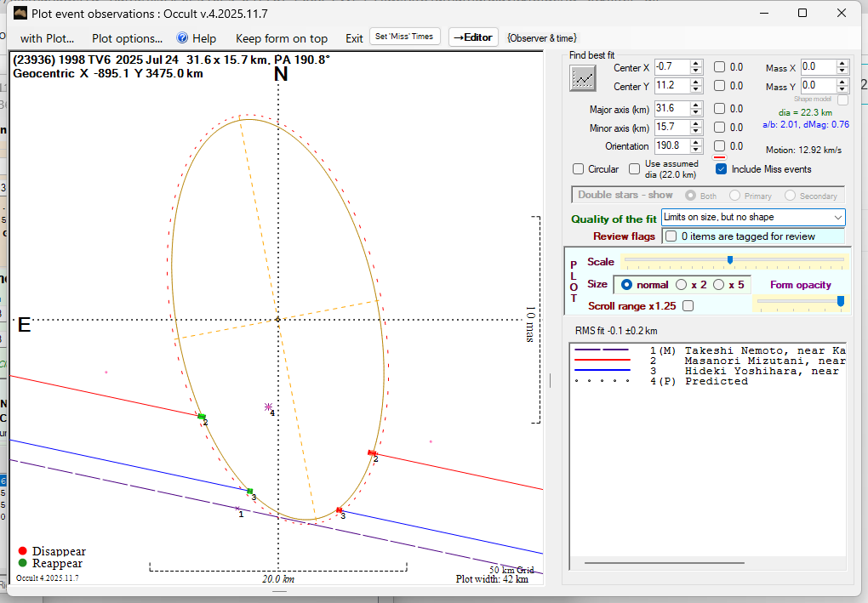
Task: Click Keep form on top menu item
Action: point(282,38)
